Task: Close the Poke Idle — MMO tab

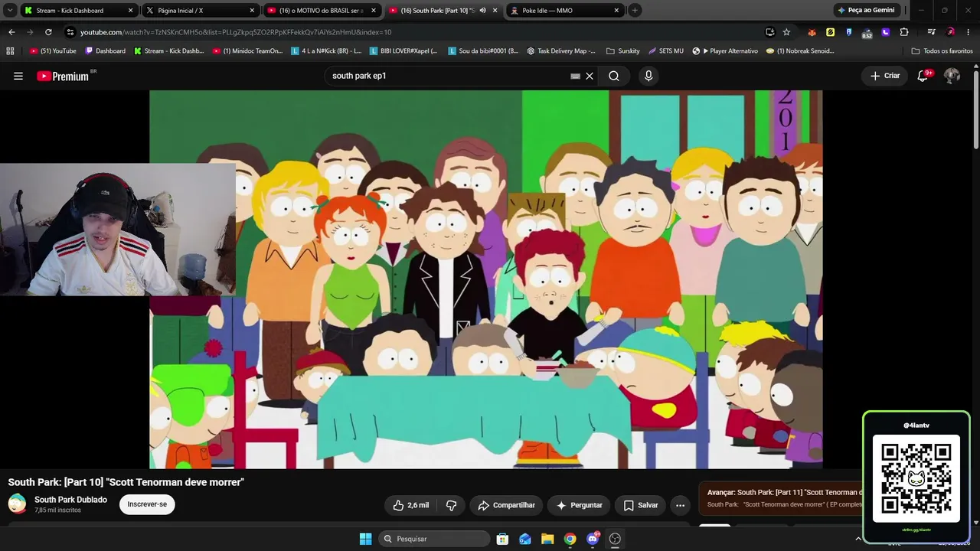Action: click(x=616, y=11)
